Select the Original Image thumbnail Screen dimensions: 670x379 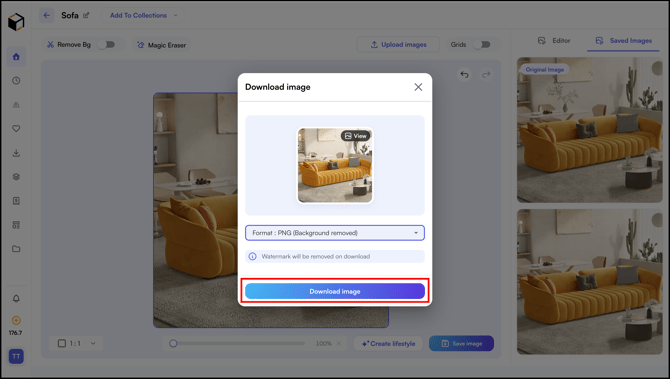[590, 130]
